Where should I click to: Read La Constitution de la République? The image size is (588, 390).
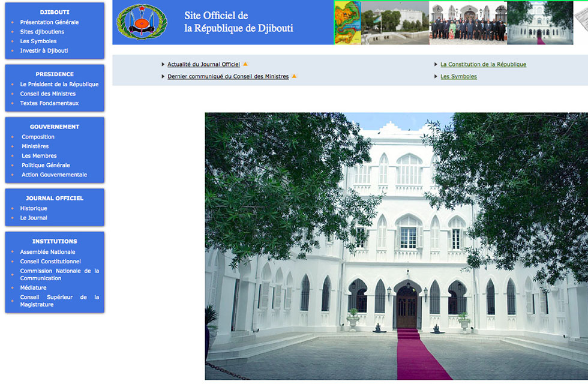point(484,64)
